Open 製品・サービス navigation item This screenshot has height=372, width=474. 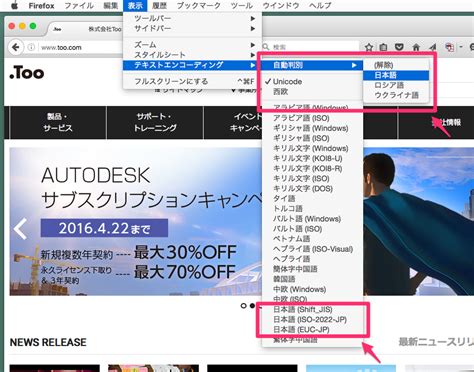(58, 122)
